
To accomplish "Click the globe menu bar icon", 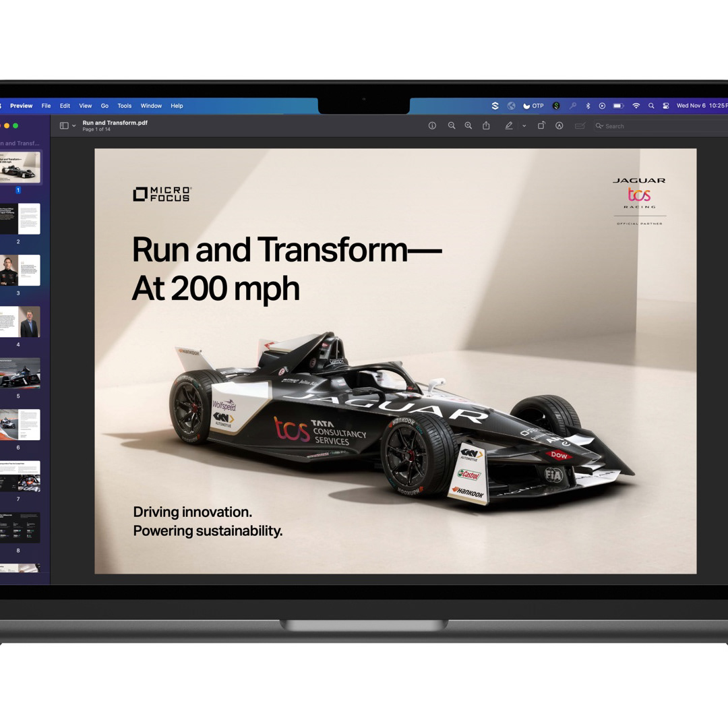I will [511, 106].
